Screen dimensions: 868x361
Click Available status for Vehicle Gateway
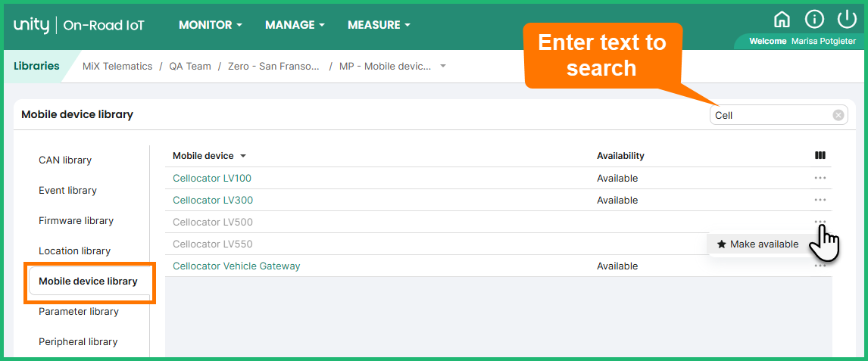[617, 266]
